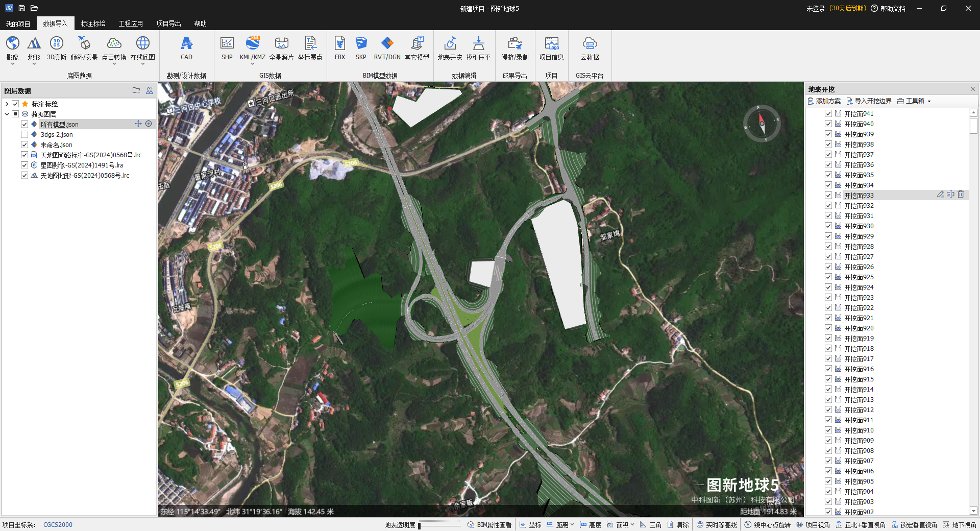Select the SKP model import icon
Image resolution: width=980 pixels, height=531 pixels.
tap(361, 49)
